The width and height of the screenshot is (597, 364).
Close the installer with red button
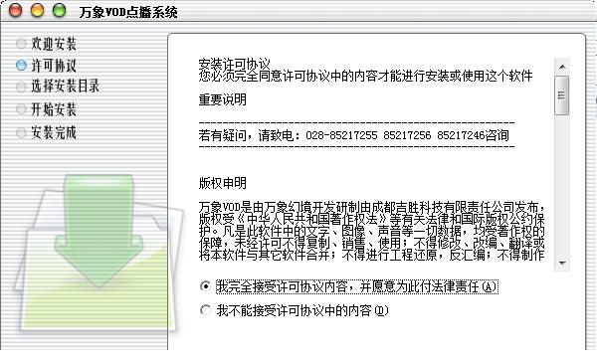tap(16, 10)
